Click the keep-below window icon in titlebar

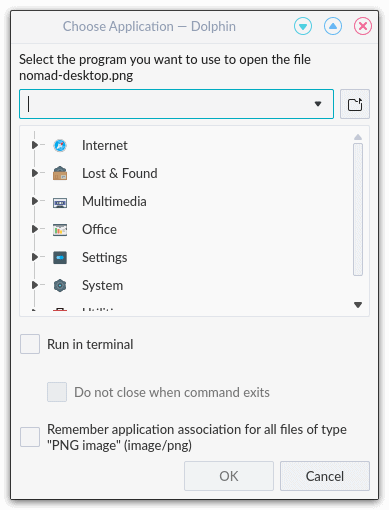coord(303,26)
